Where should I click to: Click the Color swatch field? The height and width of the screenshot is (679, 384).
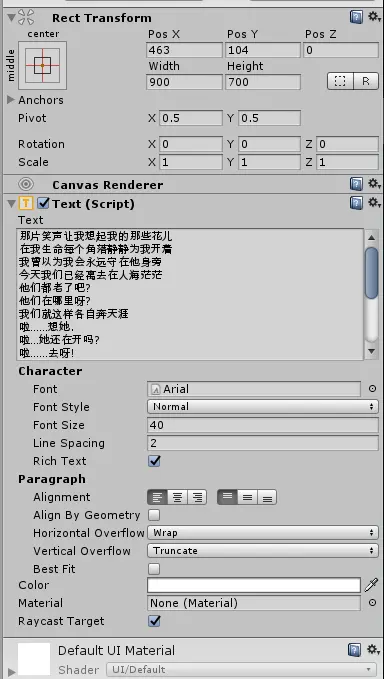pyautogui.click(x=254, y=585)
